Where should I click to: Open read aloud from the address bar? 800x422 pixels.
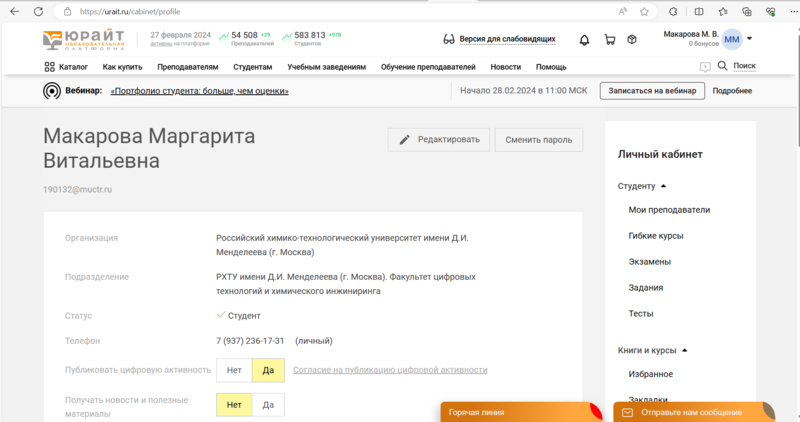622,11
